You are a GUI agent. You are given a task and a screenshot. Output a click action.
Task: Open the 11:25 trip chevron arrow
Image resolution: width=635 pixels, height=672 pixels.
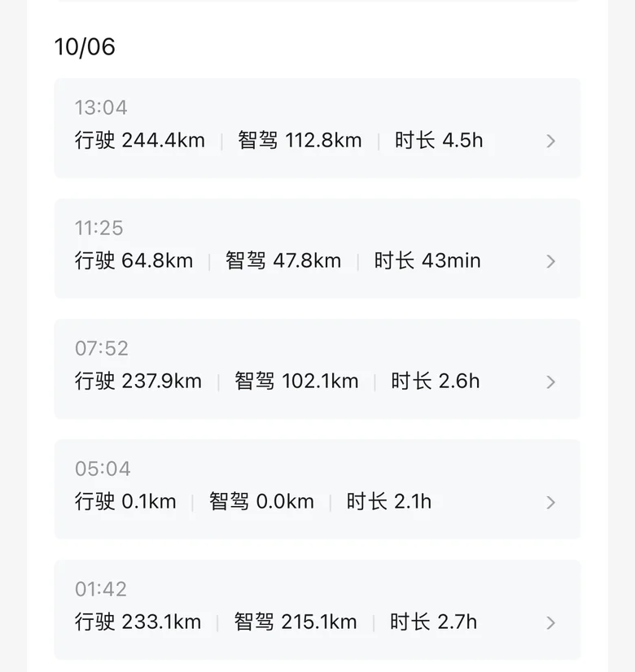[551, 261]
